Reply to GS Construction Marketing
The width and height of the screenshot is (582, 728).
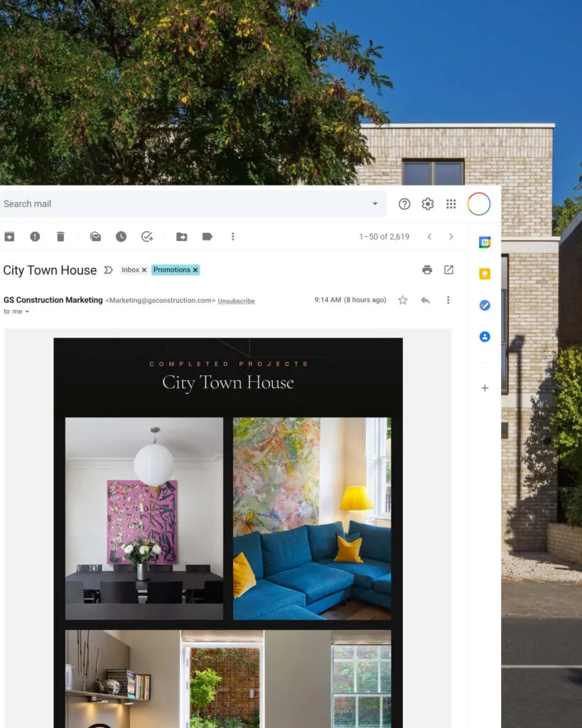pyautogui.click(x=425, y=301)
